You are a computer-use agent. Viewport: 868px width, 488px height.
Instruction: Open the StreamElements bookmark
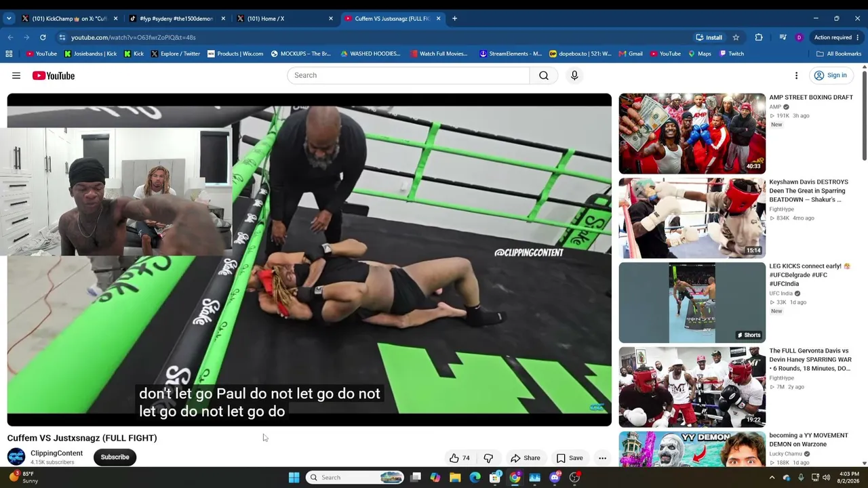click(x=511, y=54)
